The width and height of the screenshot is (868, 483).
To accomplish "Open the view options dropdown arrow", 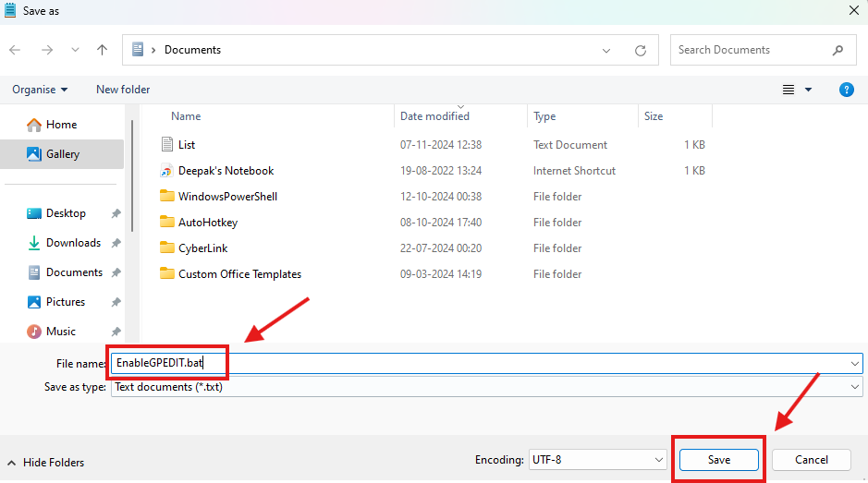I will (808, 90).
